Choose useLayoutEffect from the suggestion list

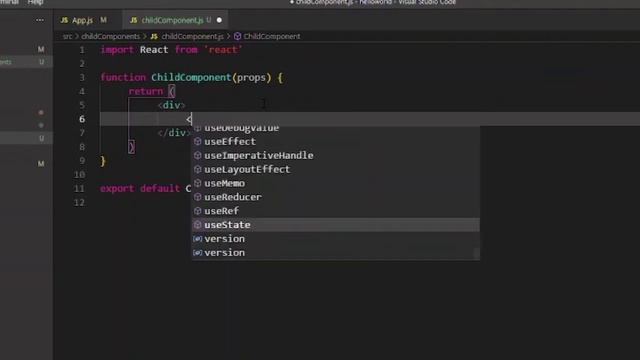point(336,169)
